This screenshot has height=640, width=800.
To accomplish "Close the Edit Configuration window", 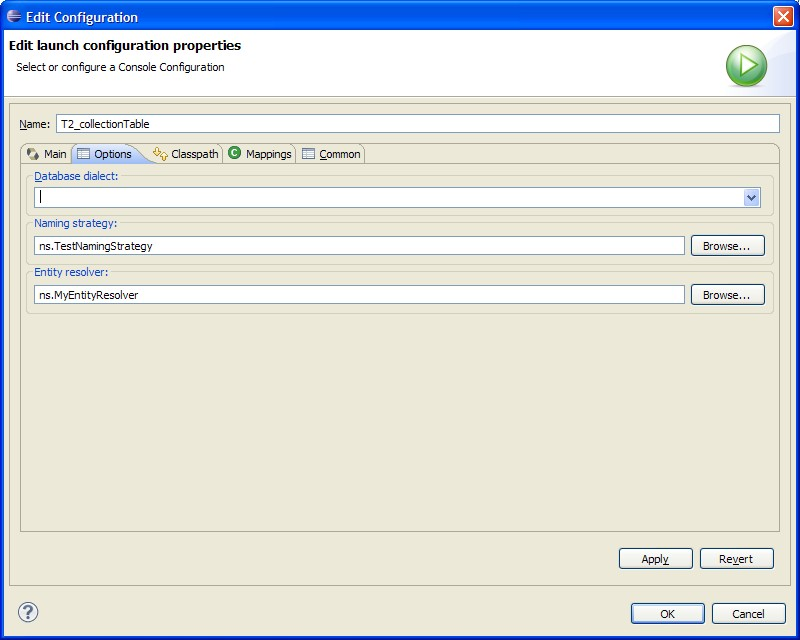I will pyautogui.click(x=783, y=16).
